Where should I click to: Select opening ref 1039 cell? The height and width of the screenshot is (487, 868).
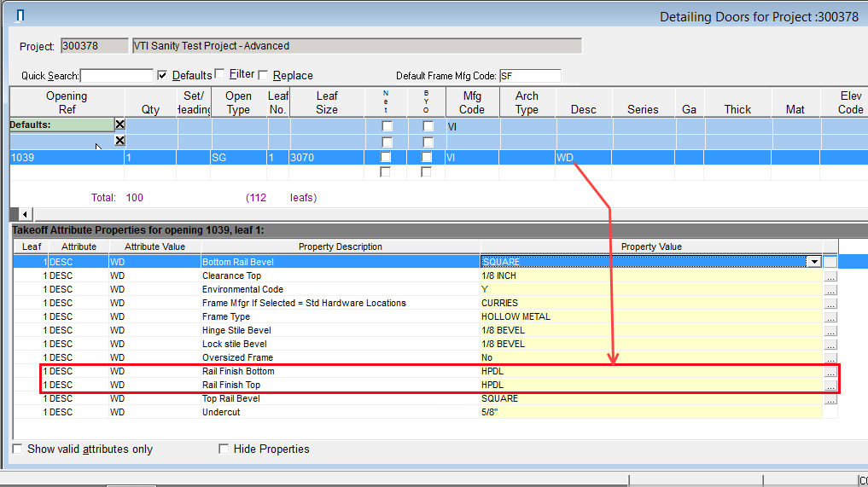click(67, 158)
